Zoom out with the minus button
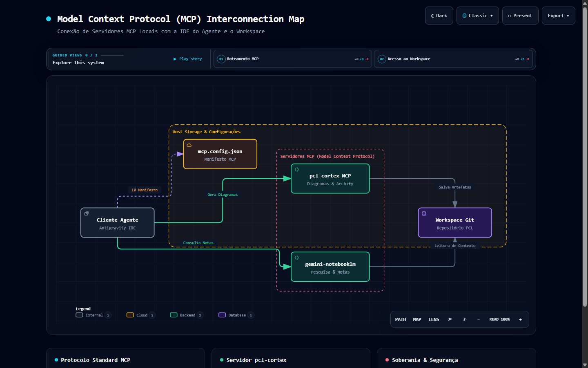Viewport: 588px width, 368px height. point(479,319)
